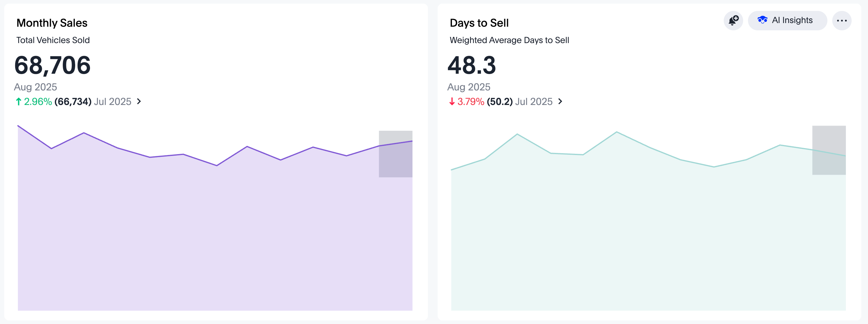Select the 48.3 days value
The width and height of the screenshot is (868, 324).
pyautogui.click(x=471, y=65)
